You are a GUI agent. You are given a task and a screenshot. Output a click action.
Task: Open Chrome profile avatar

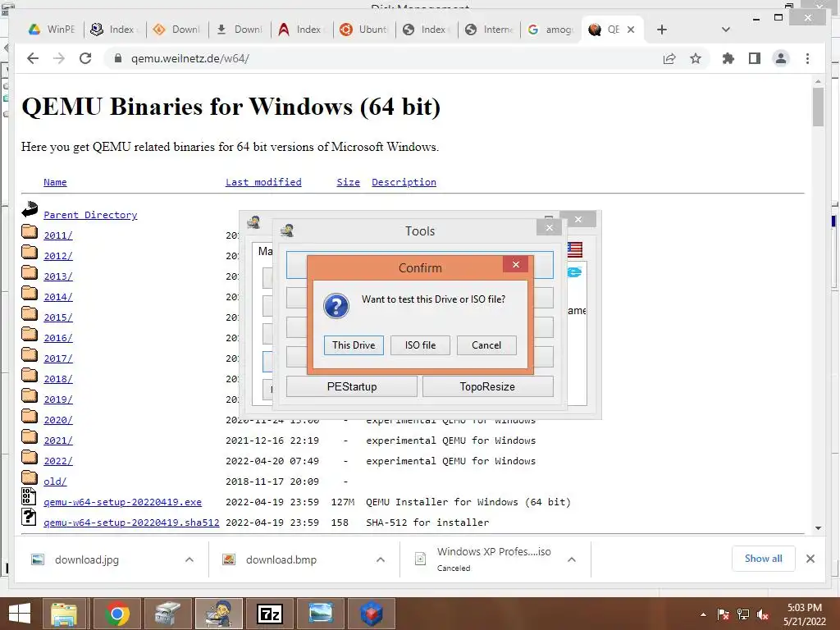781,58
